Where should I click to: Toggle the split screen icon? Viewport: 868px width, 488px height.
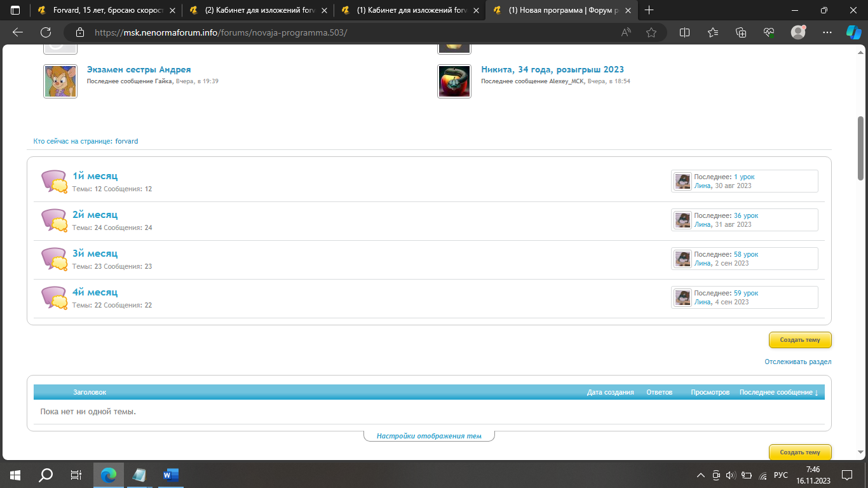coord(685,32)
